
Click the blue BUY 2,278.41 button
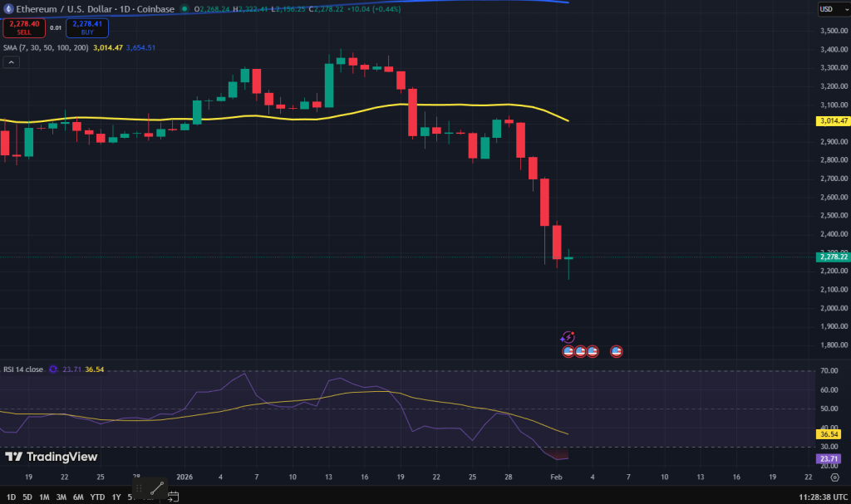click(87, 27)
